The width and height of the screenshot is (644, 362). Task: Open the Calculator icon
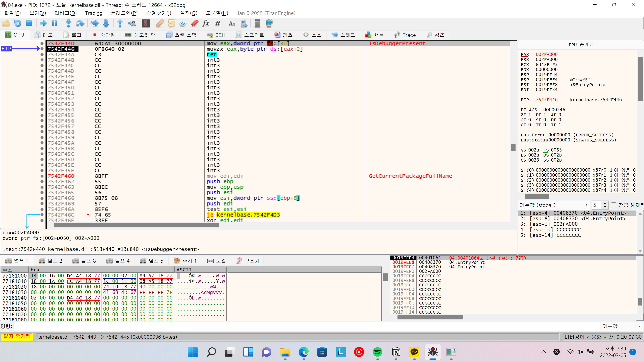coord(257,23)
